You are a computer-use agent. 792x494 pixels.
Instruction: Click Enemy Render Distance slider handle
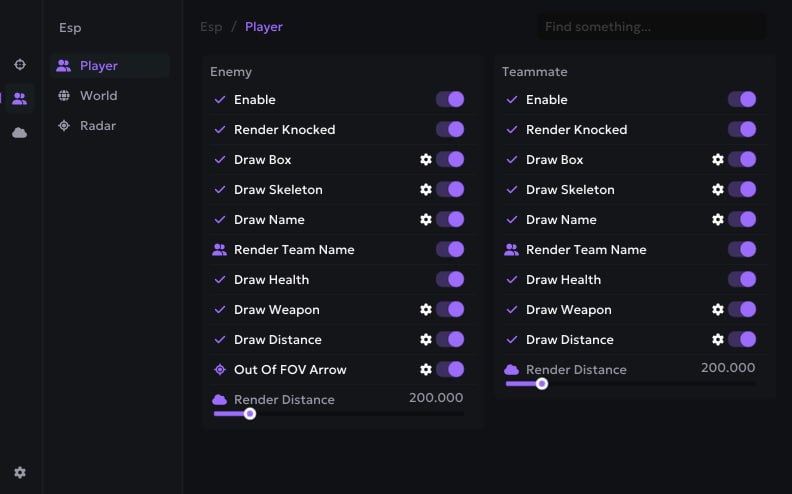click(x=250, y=414)
